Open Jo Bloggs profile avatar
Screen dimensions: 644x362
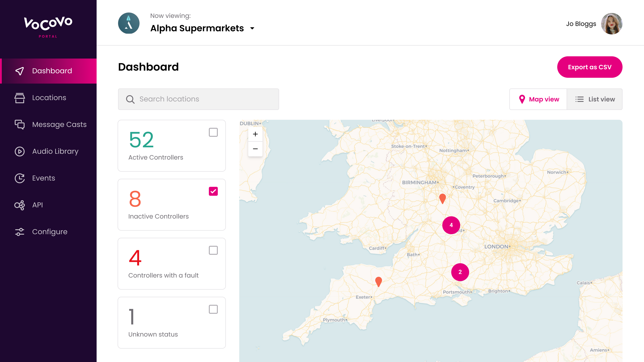pos(612,24)
